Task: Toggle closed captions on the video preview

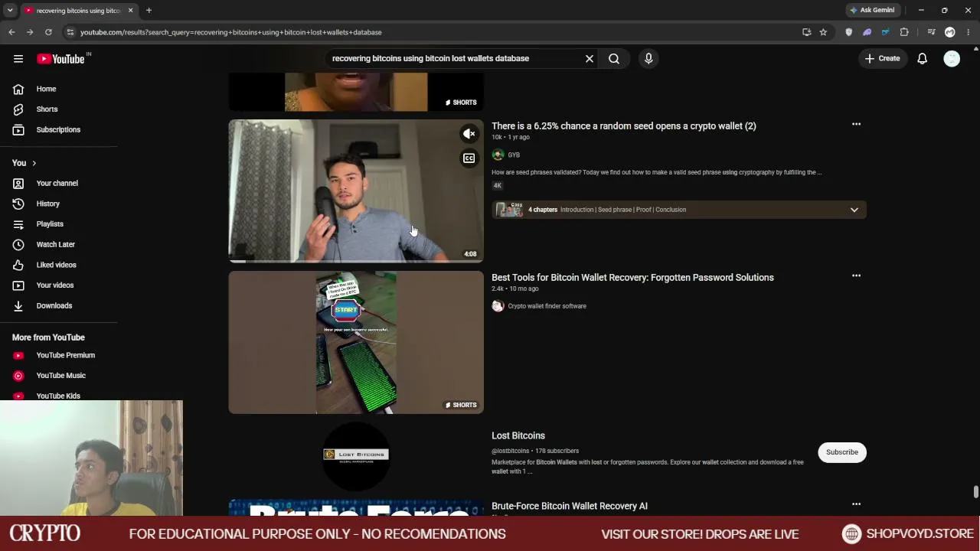Action: pyautogui.click(x=469, y=158)
